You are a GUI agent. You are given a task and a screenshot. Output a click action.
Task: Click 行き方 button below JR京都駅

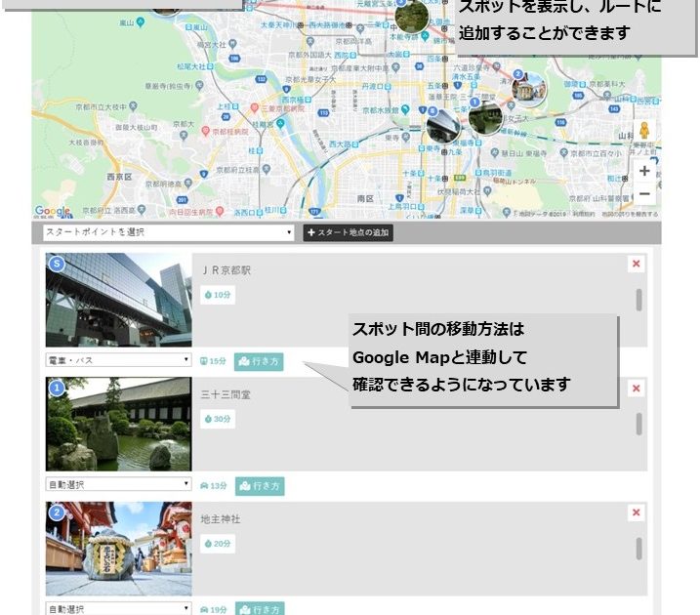(259, 361)
